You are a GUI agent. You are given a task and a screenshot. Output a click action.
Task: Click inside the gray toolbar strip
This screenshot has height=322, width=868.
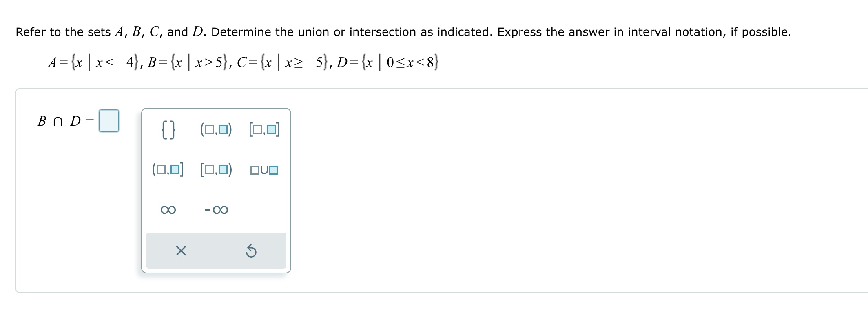click(x=216, y=250)
